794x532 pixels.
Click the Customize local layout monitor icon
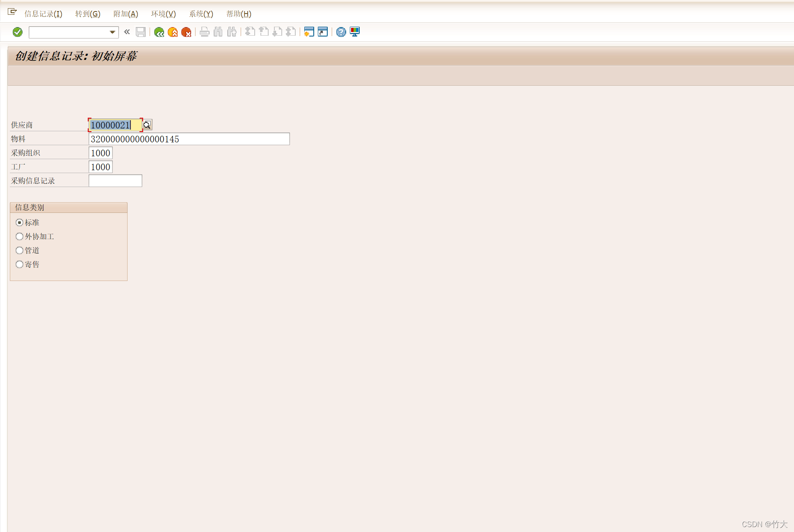click(x=355, y=32)
